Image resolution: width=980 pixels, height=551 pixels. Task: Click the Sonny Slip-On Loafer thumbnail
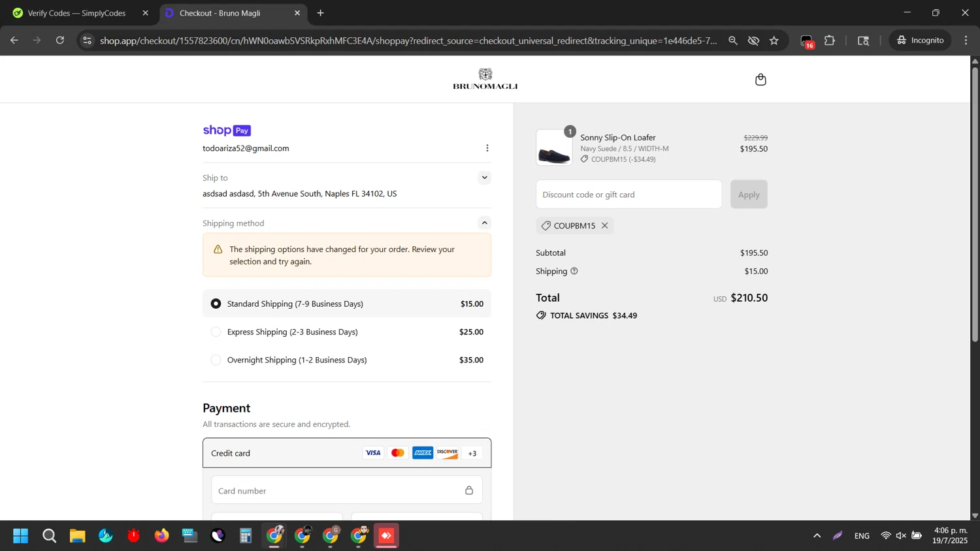point(554,148)
